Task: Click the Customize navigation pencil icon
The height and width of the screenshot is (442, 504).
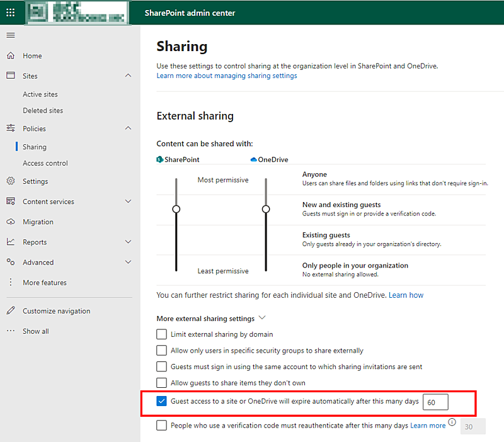Action: [10, 310]
